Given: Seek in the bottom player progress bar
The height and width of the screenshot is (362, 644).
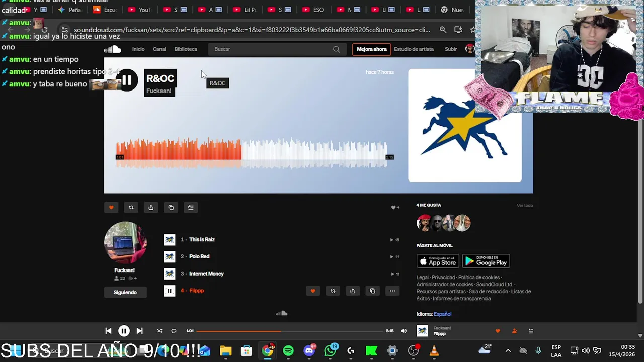Looking at the screenshot, I should tap(290, 331).
